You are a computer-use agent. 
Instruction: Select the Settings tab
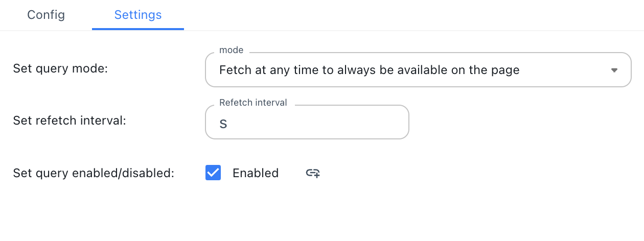[x=138, y=15]
